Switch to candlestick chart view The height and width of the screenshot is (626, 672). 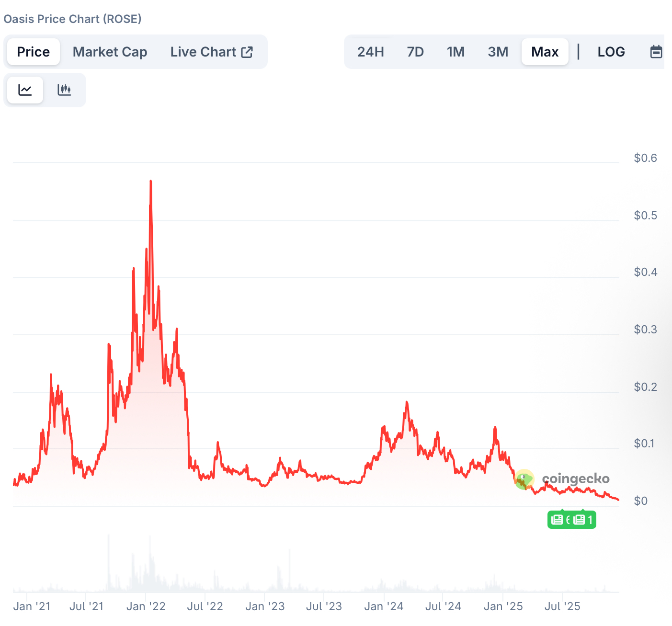coord(64,90)
